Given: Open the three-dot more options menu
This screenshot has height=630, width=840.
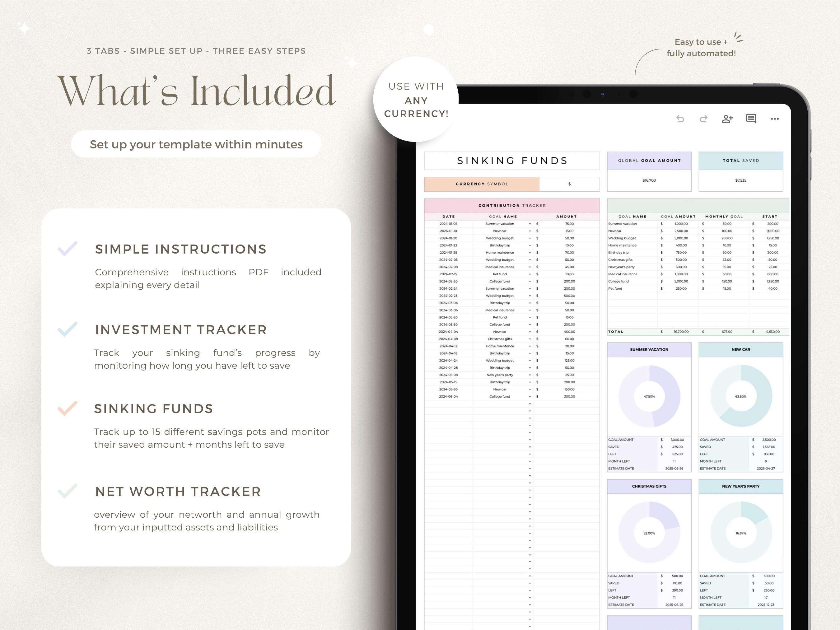Looking at the screenshot, I should (x=775, y=119).
